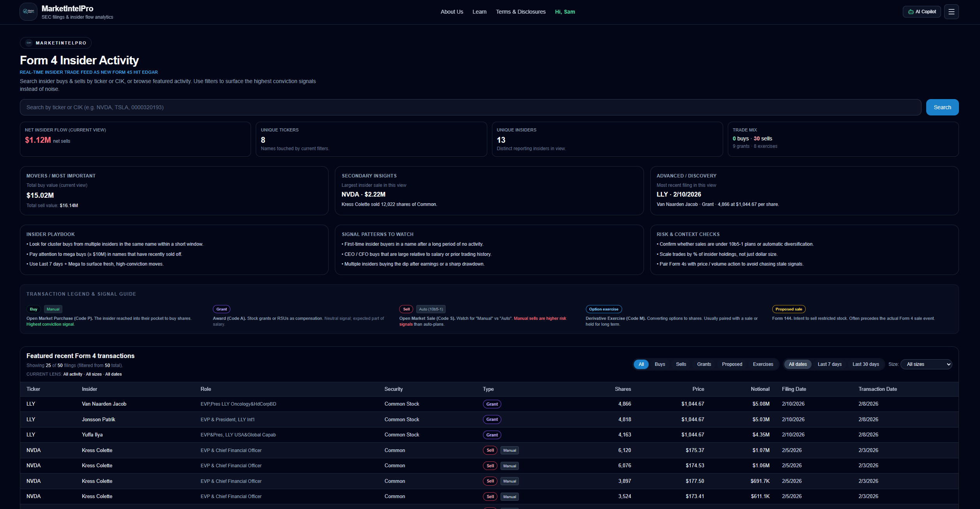Open the All sizes dropdown
This screenshot has height=509, width=980.
[926, 364]
